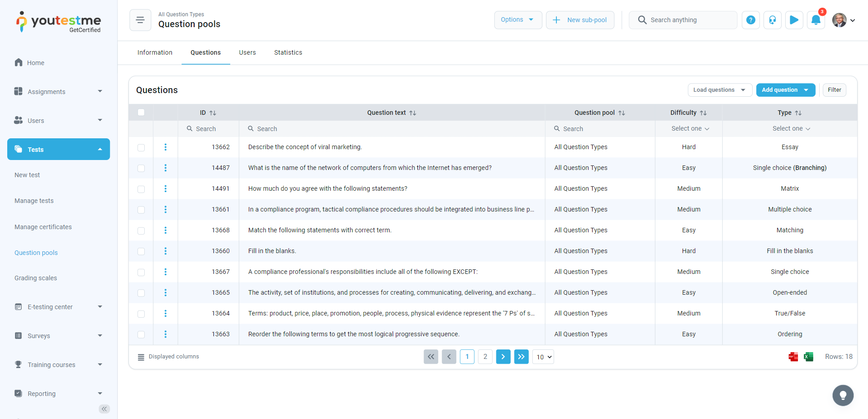The width and height of the screenshot is (868, 419).
Task: Collapse sidebar with double-arrow icon
Action: click(x=104, y=409)
